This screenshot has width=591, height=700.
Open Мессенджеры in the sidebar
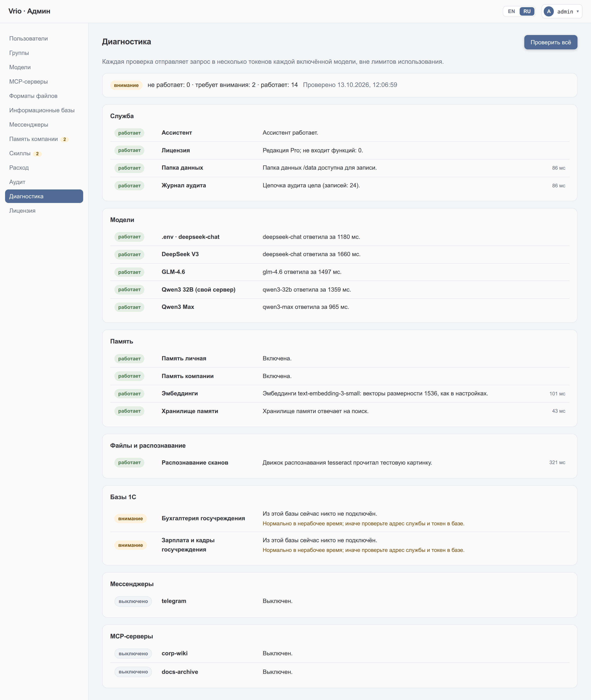coord(44,125)
